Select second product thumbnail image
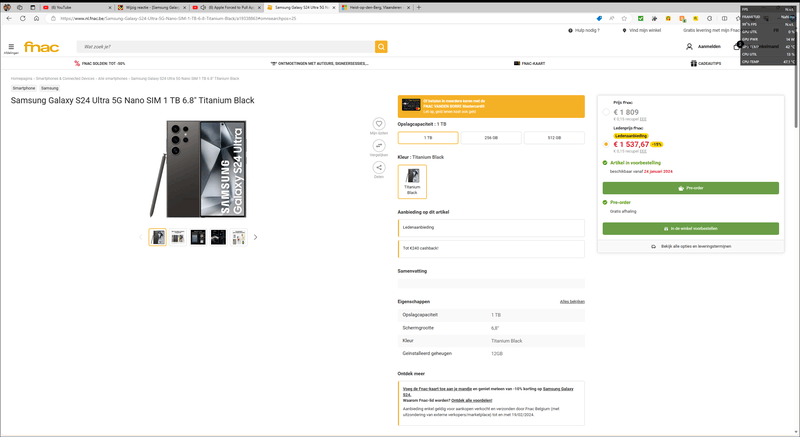The width and height of the screenshot is (800, 437). [178, 237]
